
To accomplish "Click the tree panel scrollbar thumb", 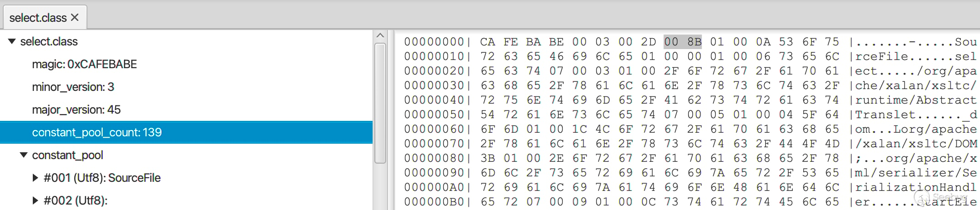I will [x=380, y=103].
